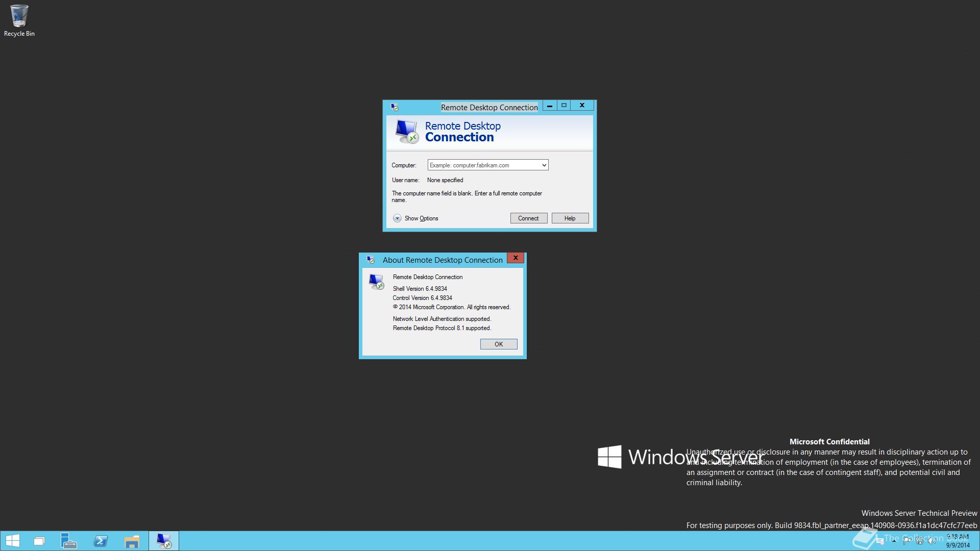Expand Show Options in Remote Desktop Connection
This screenshot has width=980, height=551.
coord(416,218)
